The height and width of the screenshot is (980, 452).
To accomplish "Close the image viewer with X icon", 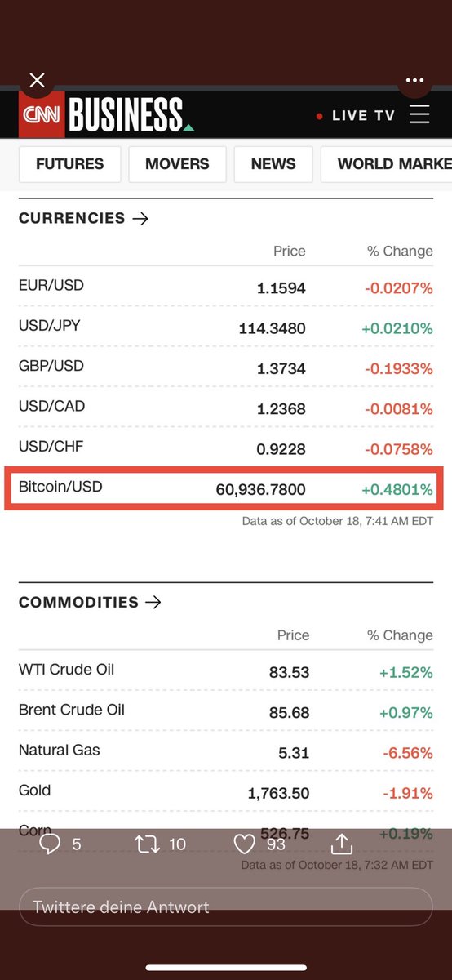I will [x=37, y=80].
